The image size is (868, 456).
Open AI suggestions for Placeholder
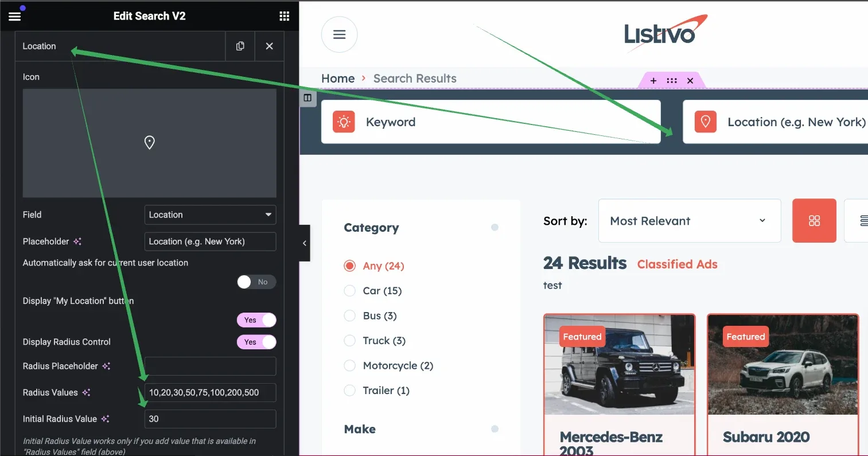click(77, 241)
